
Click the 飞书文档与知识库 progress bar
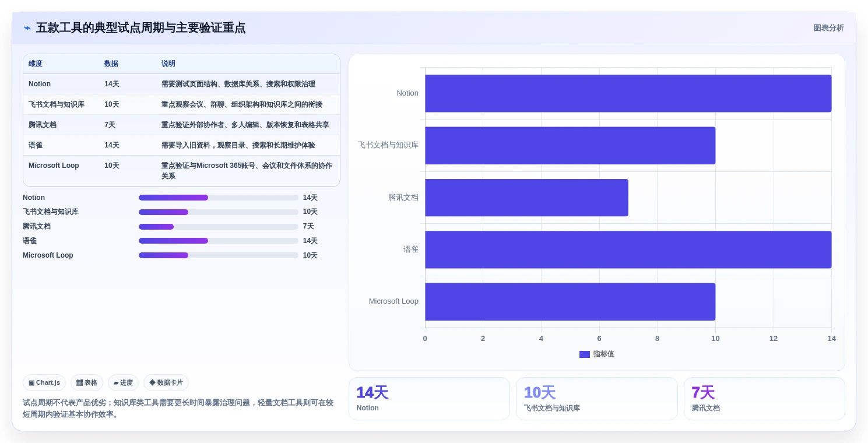[x=219, y=212]
